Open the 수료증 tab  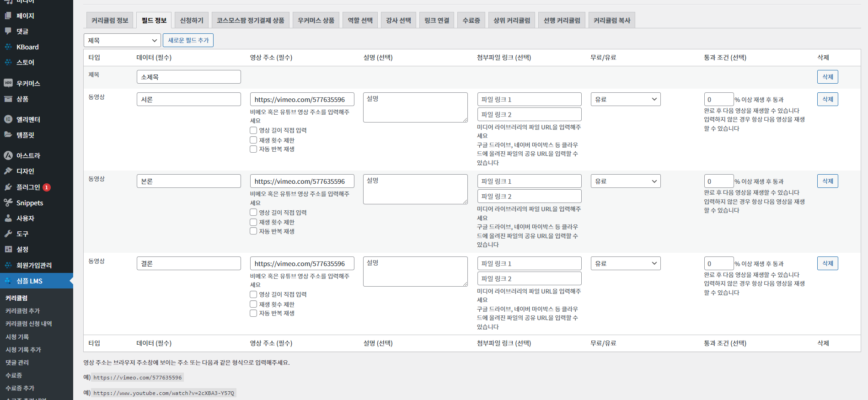pyautogui.click(x=471, y=20)
